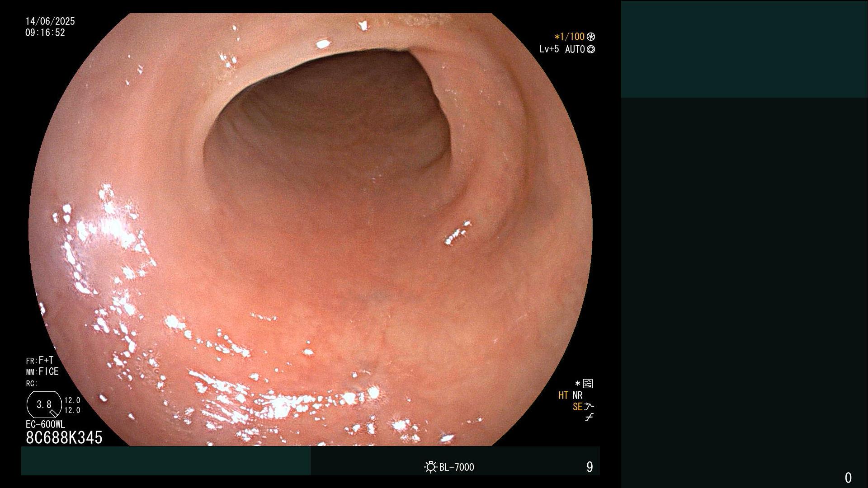This screenshot has width=868, height=488.
Task: Select the brightness level Lv+5
Action: coord(549,49)
